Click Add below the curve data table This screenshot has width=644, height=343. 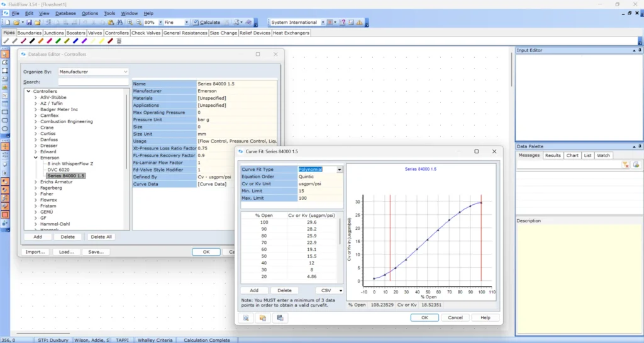coord(254,290)
